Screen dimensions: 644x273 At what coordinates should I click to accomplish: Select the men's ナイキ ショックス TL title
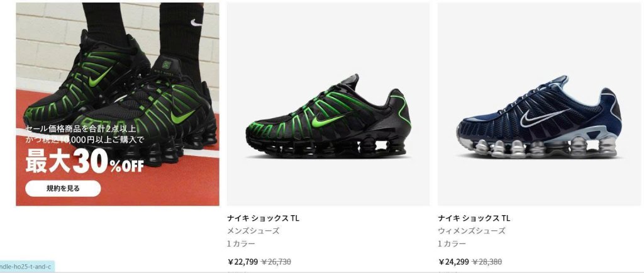click(264, 218)
